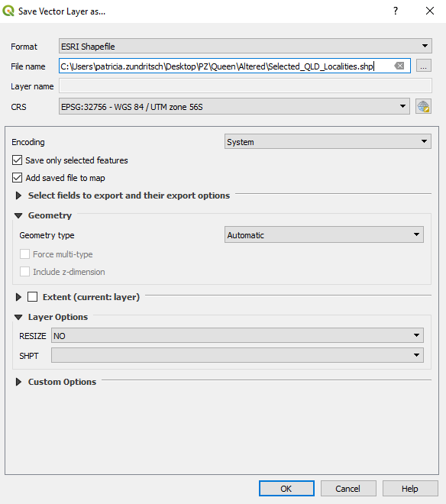Click the Cancel button
The width and height of the screenshot is (446, 504).
tap(348, 489)
